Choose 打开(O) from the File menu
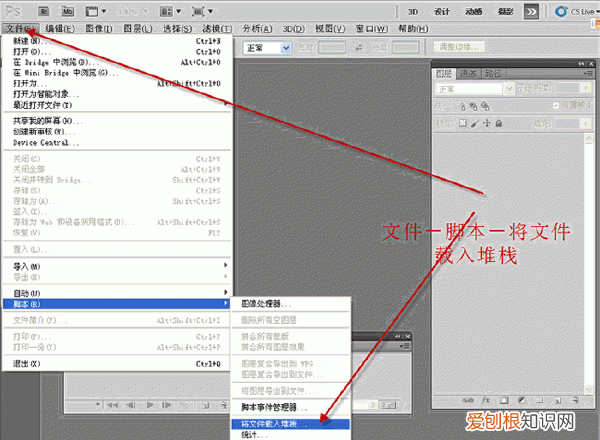This screenshot has width=600, height=440. click(117, 52)
